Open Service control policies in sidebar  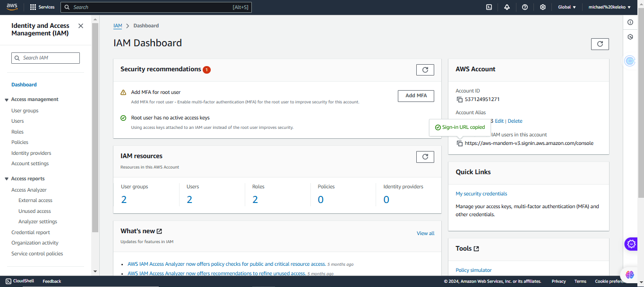(x=37, y=253)
